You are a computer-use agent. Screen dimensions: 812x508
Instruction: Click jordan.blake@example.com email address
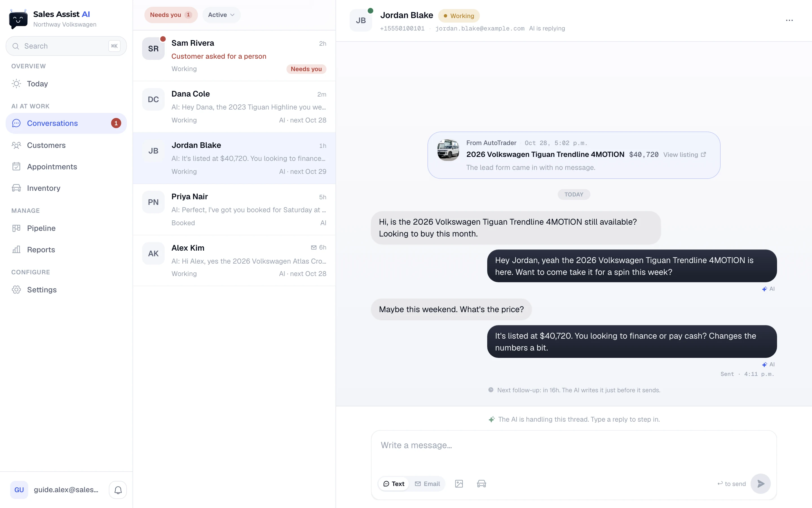click(480, 29)
